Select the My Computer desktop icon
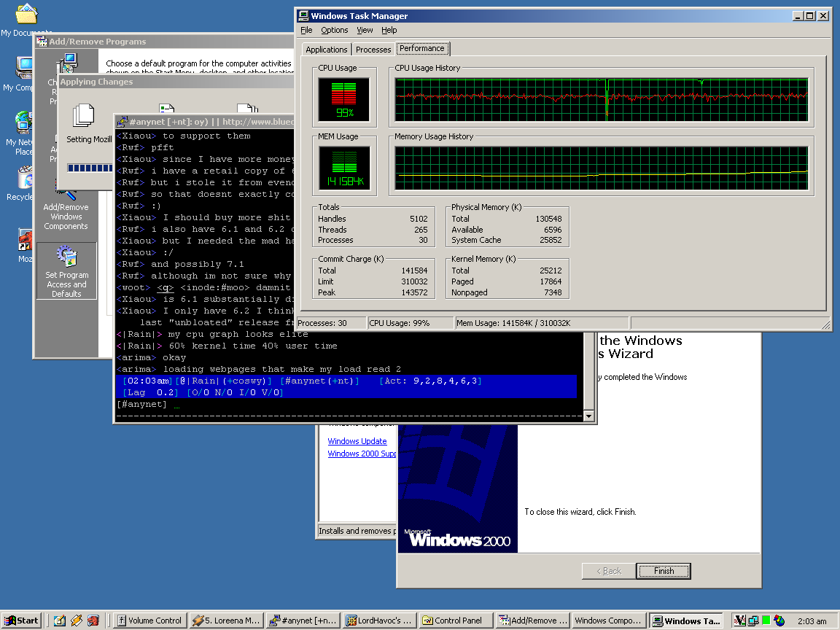The height and width of the screenshot is (630, 840). point(24,68)
